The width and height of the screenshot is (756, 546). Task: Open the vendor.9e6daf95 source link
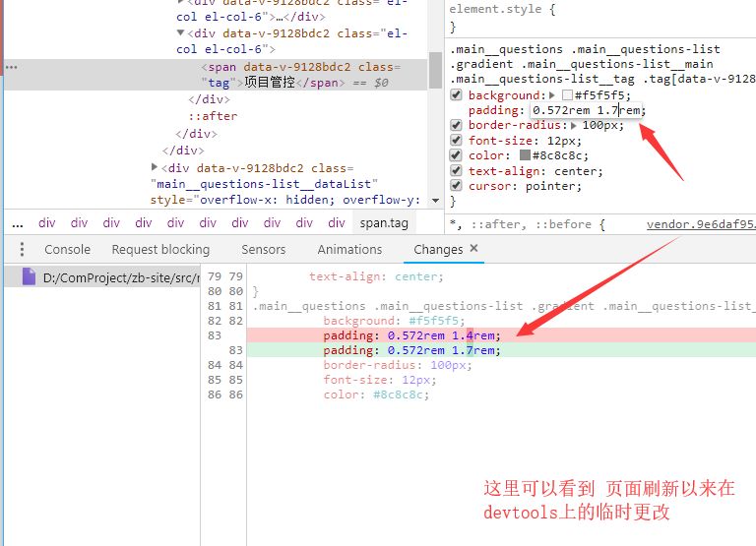701,224
